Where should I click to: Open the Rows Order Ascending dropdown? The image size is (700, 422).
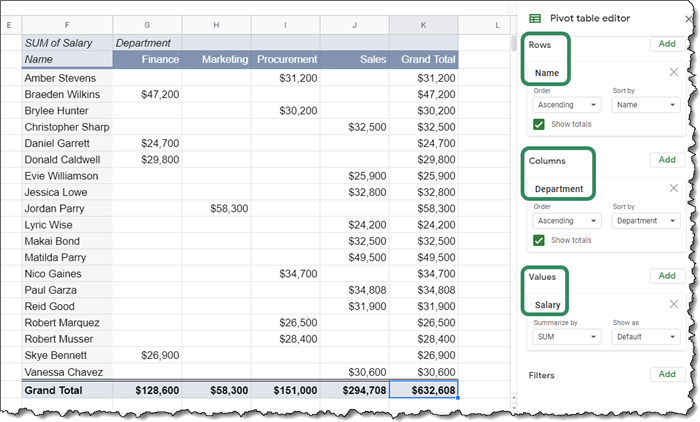565,104
